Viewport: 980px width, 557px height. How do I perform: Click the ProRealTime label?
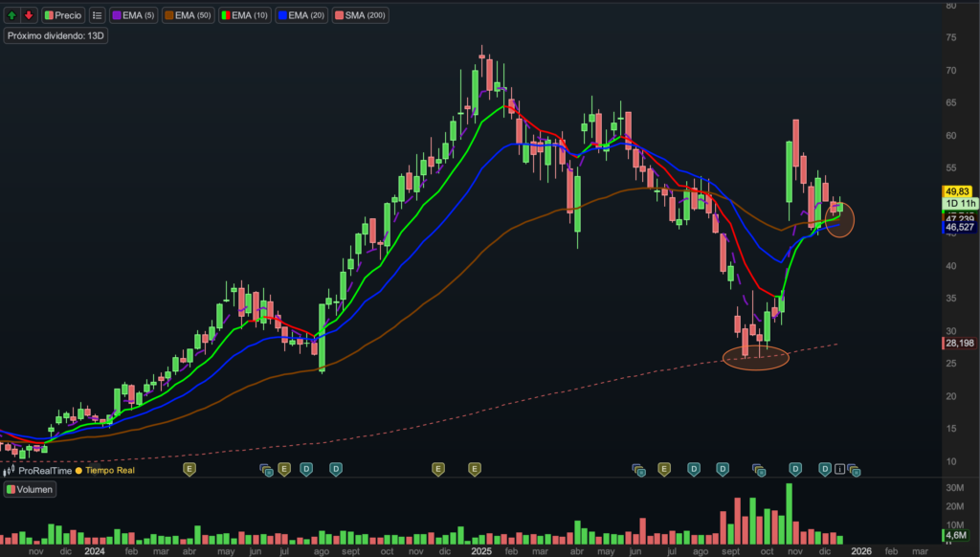pos(44,470)
